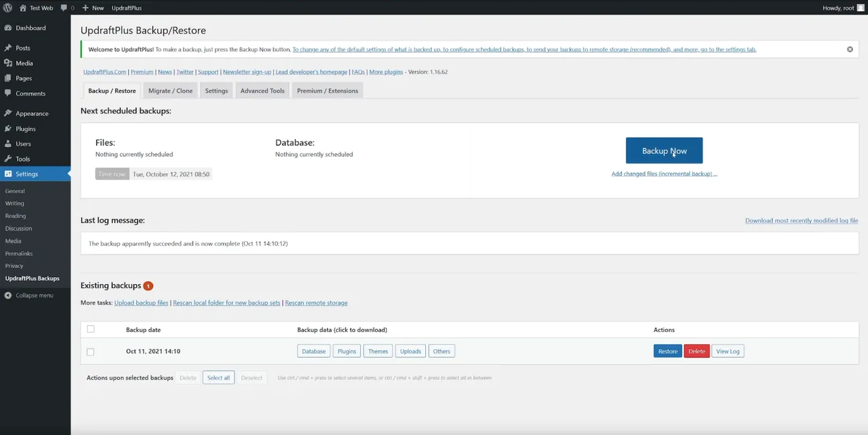Switch to the Migrate / Clone tab
Image resolution: width=868 pixels, height=435 pixels.
pyautogui.click(x=170, y=90)
